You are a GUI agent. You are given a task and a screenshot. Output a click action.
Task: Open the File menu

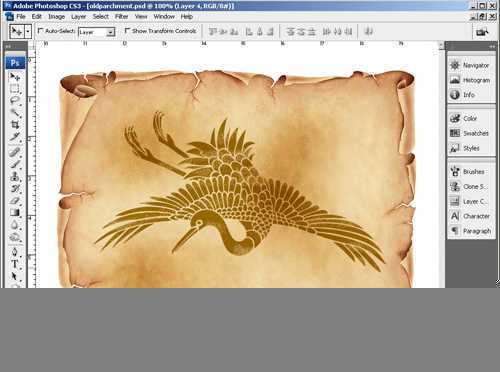click(21, 16)
